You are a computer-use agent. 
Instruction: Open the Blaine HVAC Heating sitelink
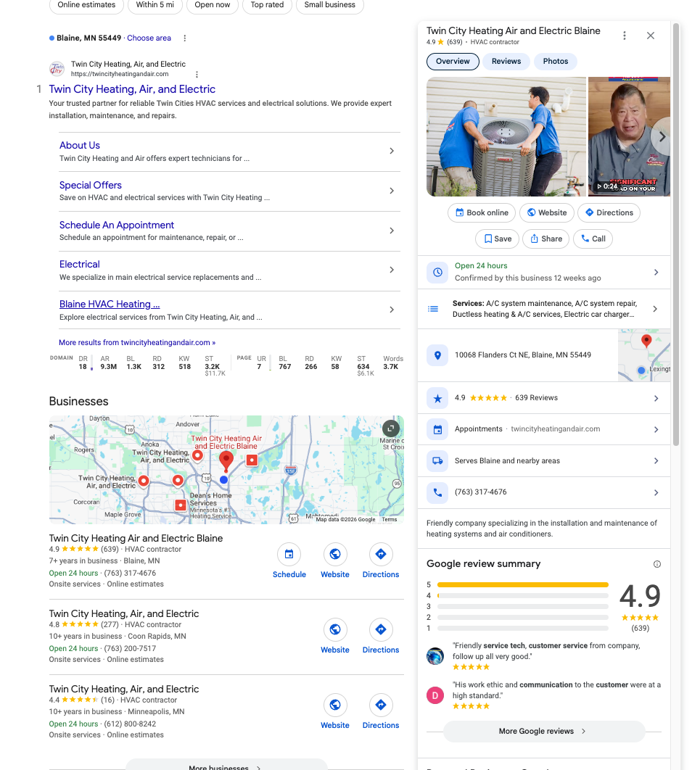click(110, 305)
